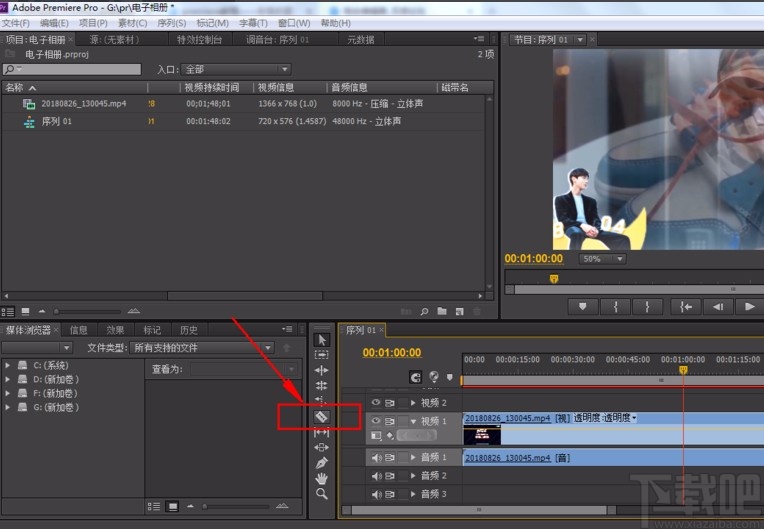Toggle timeline Snap magnet button
This screenshot has height=529, width=764.
click(x=415, y=377)
